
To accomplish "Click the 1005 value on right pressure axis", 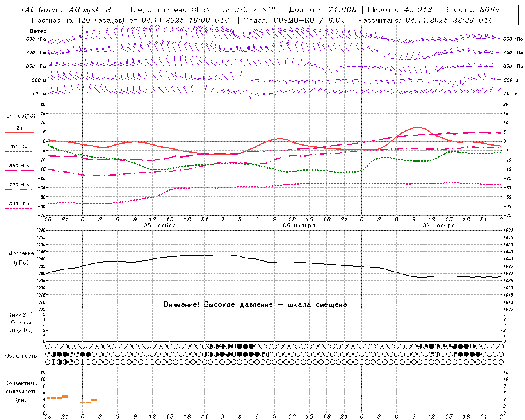I will (x=508, y=309).
